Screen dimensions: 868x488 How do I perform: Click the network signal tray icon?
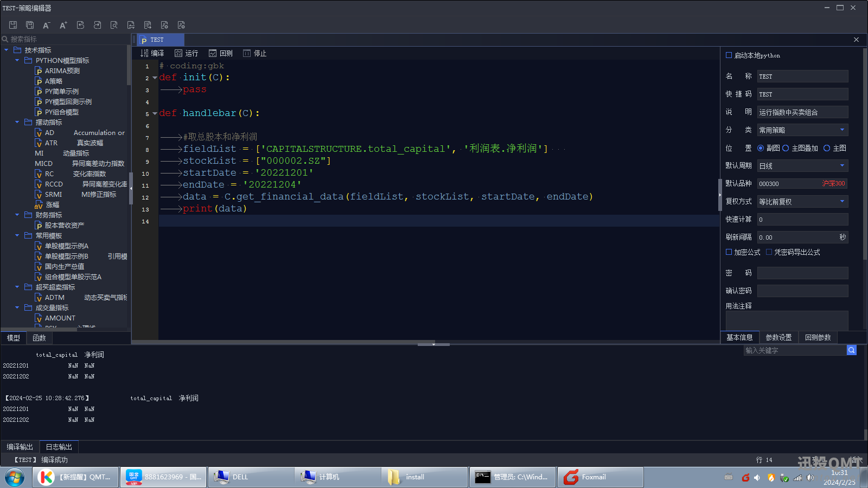[x=797, y=478]
